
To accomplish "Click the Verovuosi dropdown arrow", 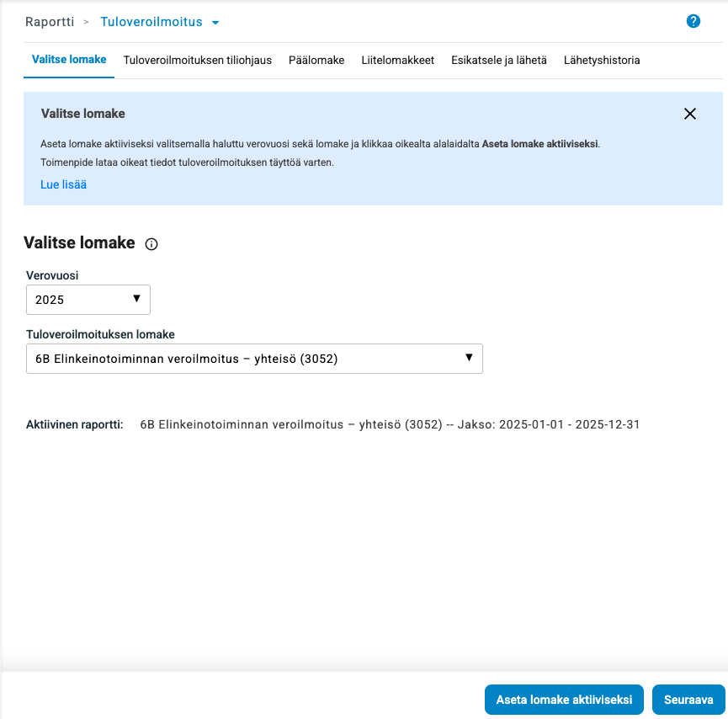I will (136, 299).
